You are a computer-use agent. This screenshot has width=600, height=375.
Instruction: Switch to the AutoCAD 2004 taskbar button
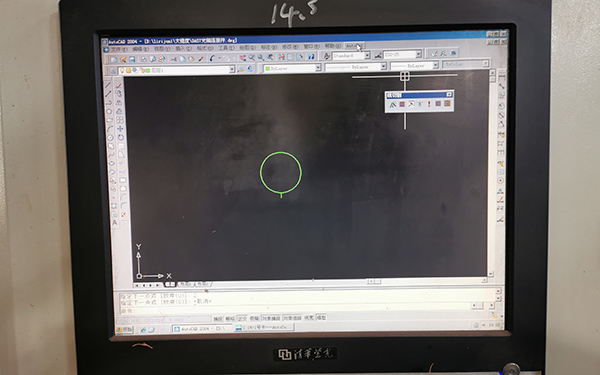pos(202,329)
